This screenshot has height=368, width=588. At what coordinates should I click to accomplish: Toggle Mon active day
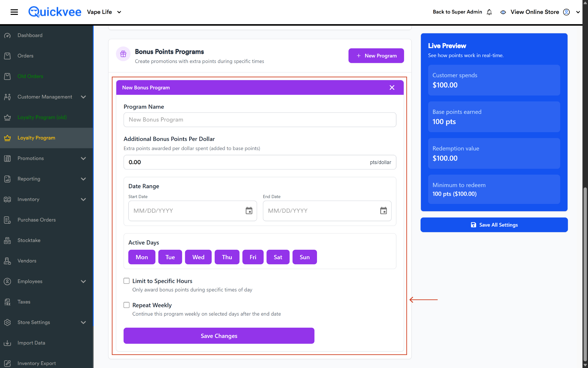(x=142, y=257)
